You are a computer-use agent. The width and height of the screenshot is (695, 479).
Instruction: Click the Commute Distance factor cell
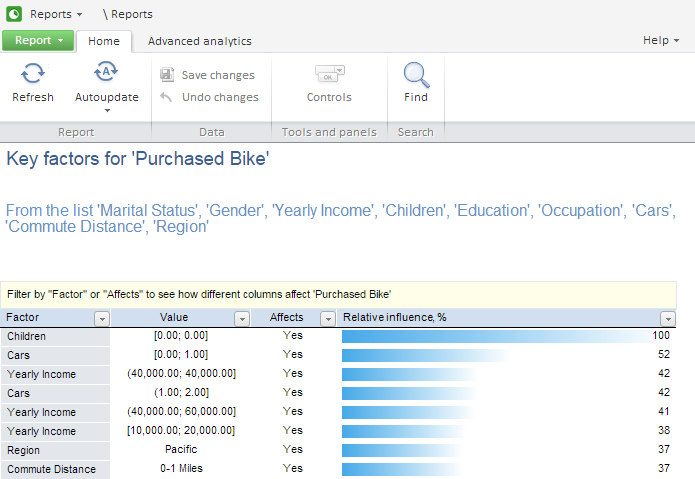55,469
